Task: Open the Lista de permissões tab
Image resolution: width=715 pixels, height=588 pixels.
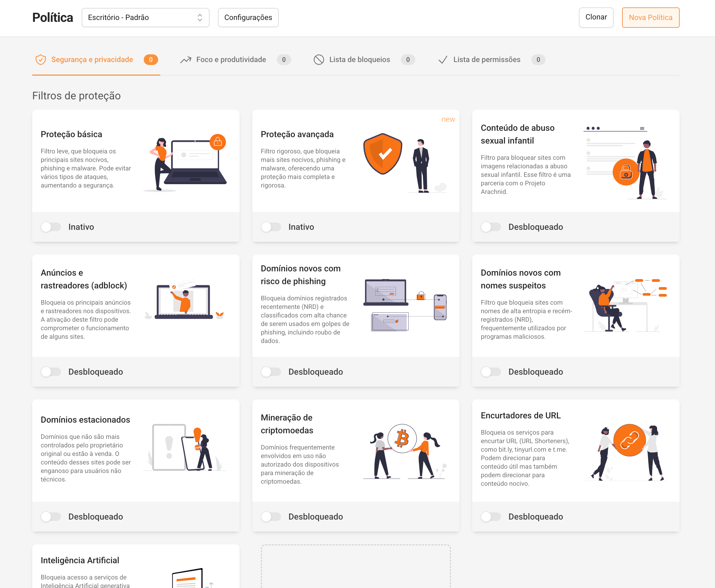Action: (487, 60)
